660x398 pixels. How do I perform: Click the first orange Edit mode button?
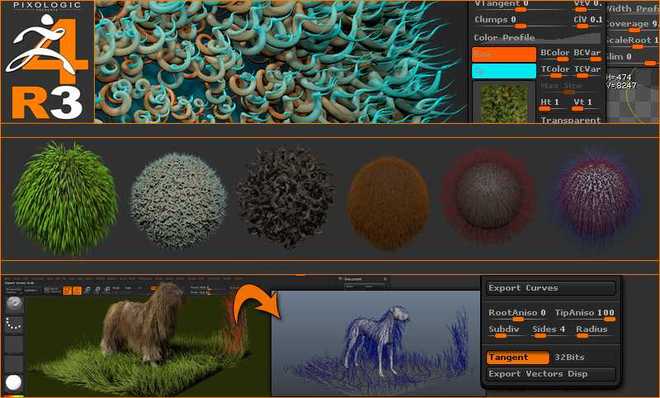coord(67,290)
